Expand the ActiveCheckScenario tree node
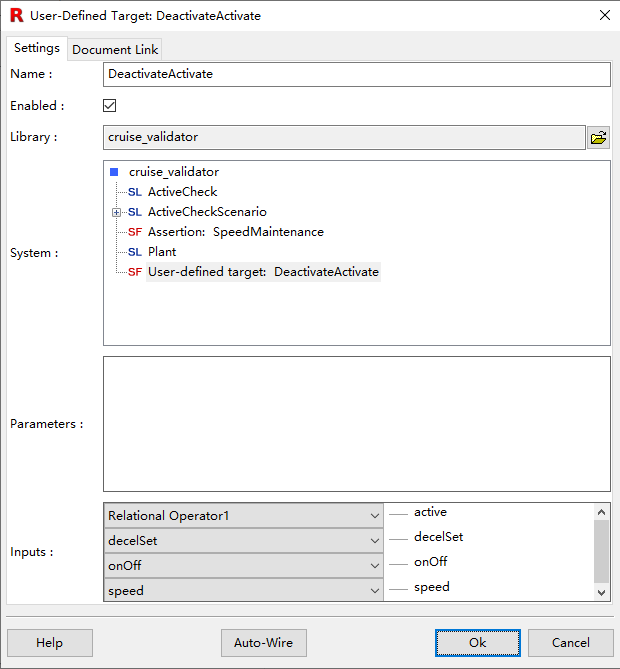This screenshot has width=620, height=669. [116, 212]
